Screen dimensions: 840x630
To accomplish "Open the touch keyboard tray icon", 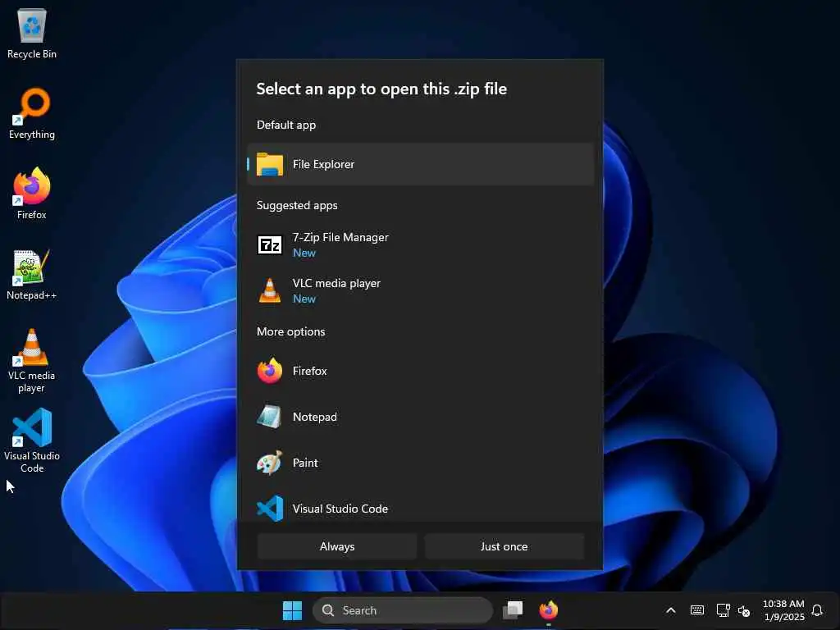I will 697,610.
